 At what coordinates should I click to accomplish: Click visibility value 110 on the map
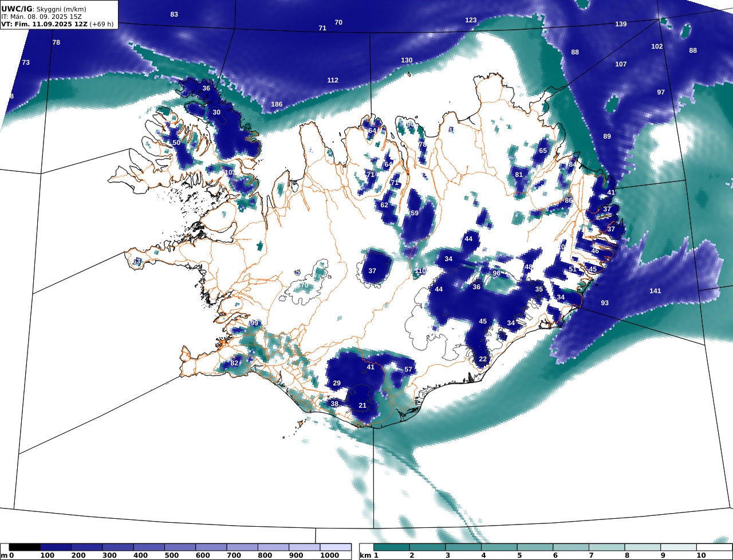(x=421, y=271)
